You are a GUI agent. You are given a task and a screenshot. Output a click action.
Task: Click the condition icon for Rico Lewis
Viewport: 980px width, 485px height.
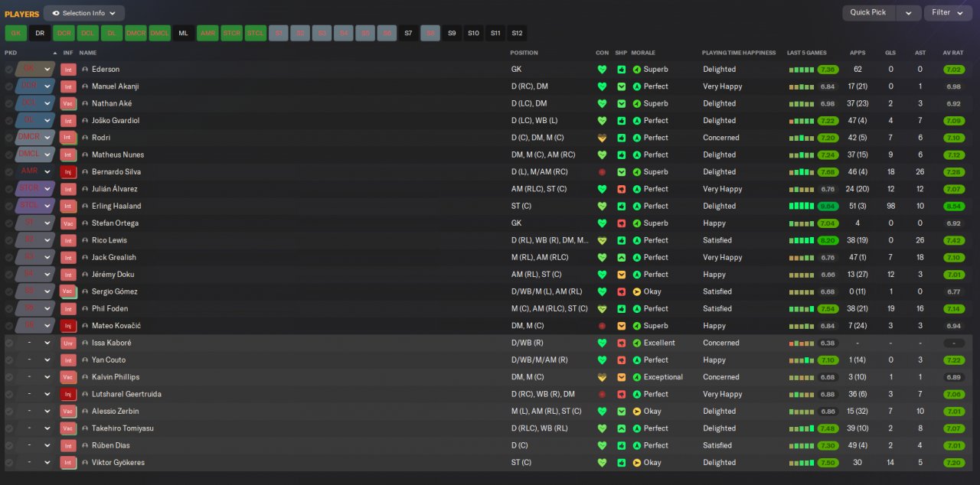coord(602,240)
